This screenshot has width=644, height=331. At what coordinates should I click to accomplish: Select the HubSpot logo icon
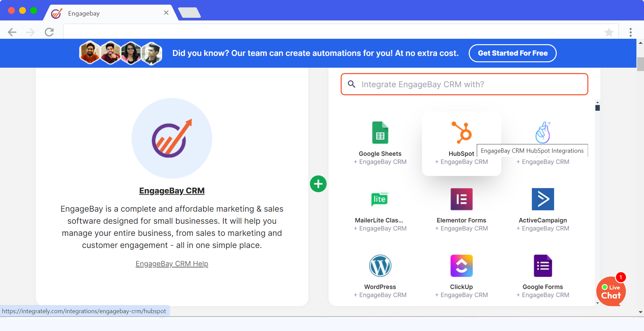coord(462,133)
